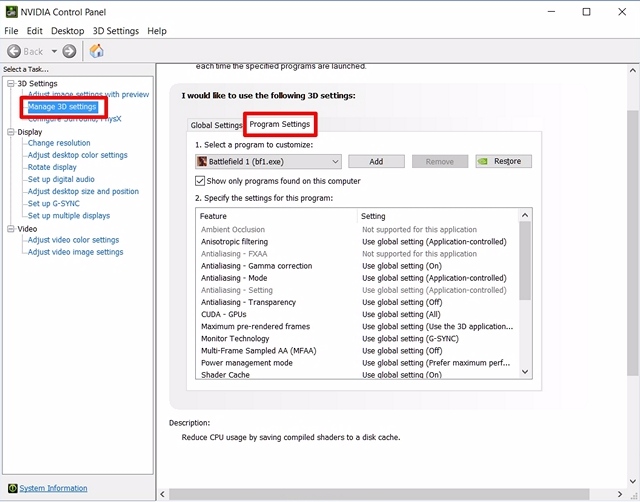Viewport: 640px width, 502px height.
Task: Open the System Information link
Action: [53, 488]
